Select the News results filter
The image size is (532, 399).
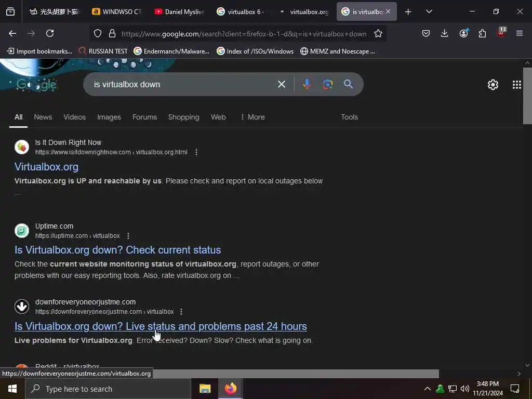coord(43,117)
